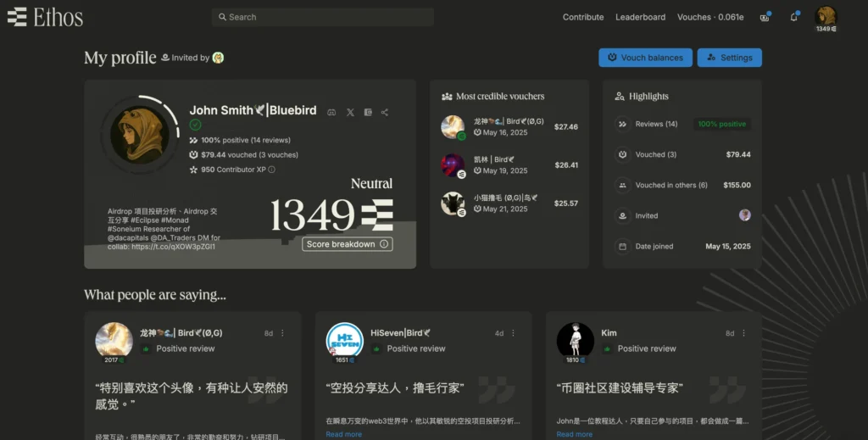868x440 pixels.
Task: Click the wallet icon beside profile name
Action: pos(368,112)
